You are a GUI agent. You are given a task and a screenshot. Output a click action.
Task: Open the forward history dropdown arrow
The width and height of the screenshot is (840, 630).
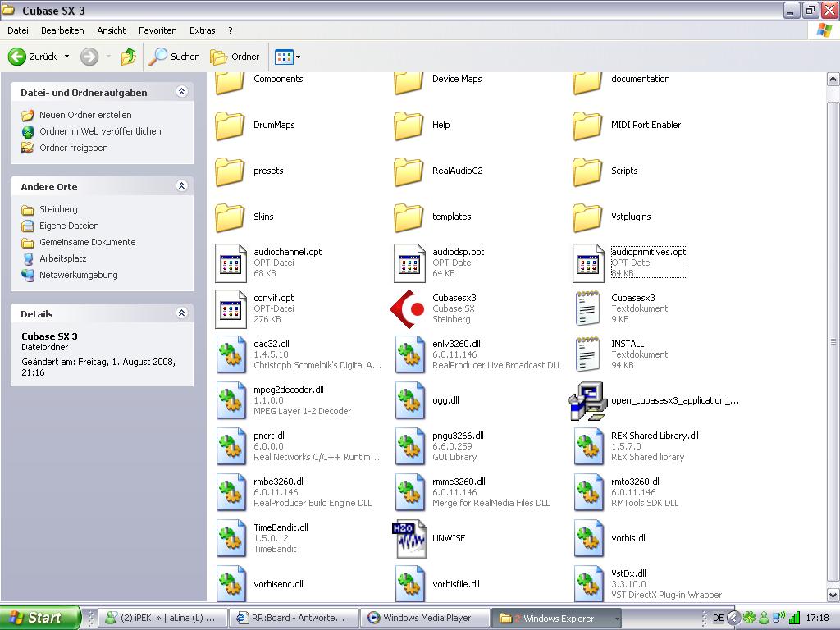[x=108, y=57]
